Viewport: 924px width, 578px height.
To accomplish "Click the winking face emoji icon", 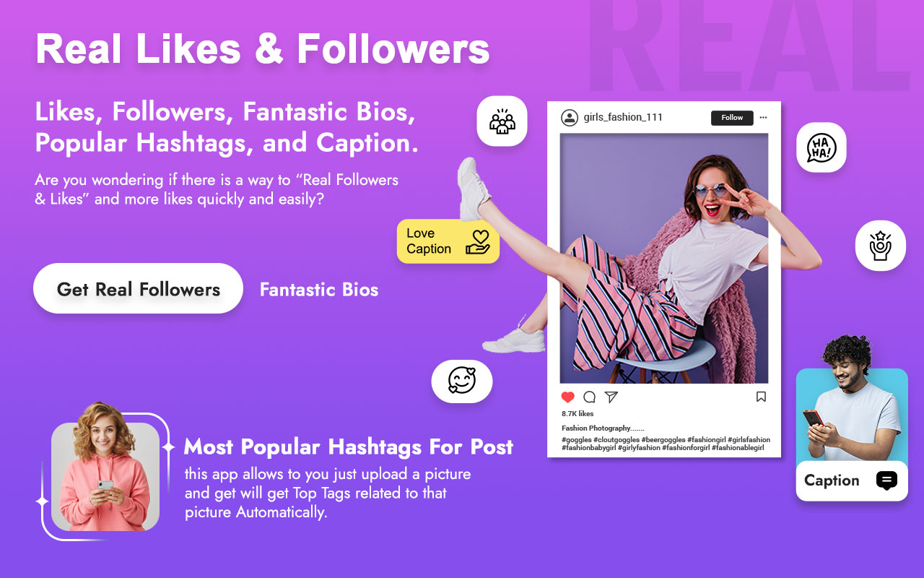I will coord(461,381).
